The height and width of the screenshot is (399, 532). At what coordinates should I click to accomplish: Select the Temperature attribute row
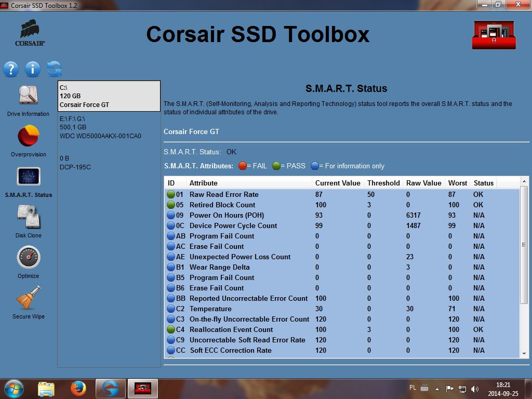click(x=342, y=309)
